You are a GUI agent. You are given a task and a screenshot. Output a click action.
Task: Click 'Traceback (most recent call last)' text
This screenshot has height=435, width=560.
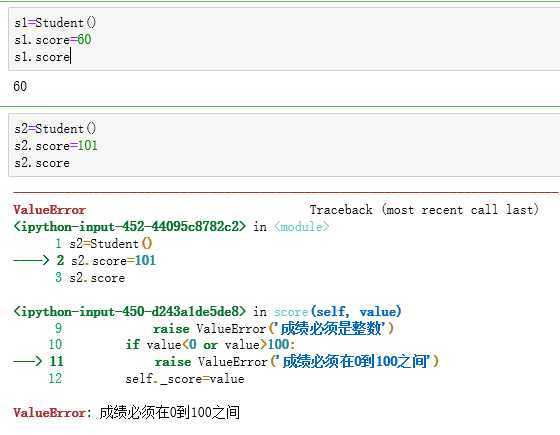(424, 210)
